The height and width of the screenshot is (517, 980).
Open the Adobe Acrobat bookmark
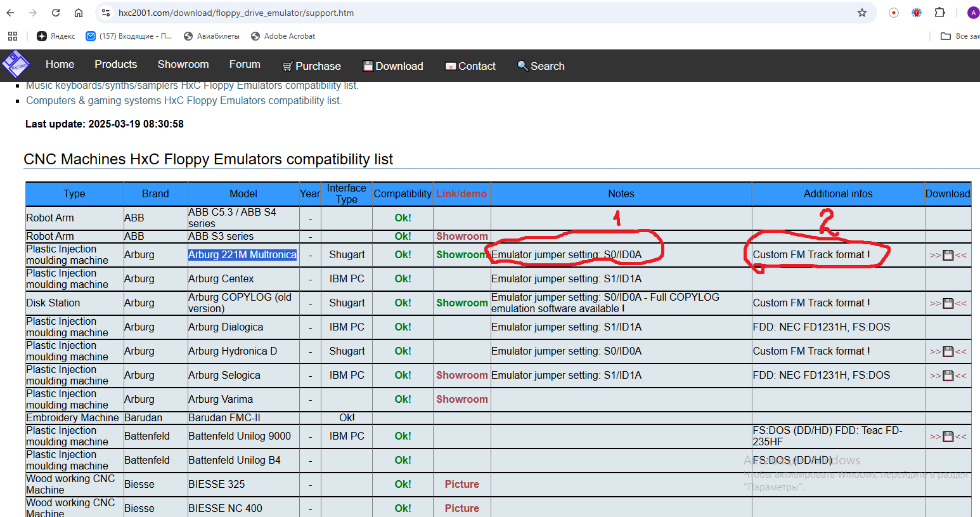[x=283, y=36]
